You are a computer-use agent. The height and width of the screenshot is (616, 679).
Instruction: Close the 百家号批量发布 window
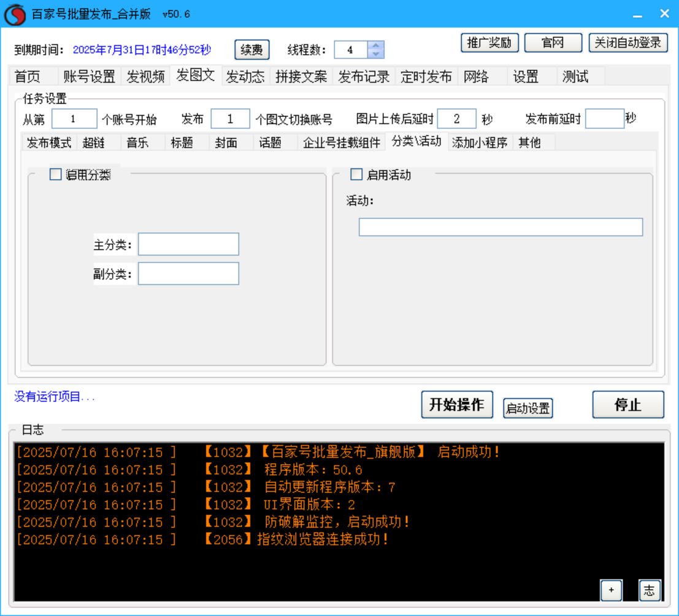coord(665,14)
